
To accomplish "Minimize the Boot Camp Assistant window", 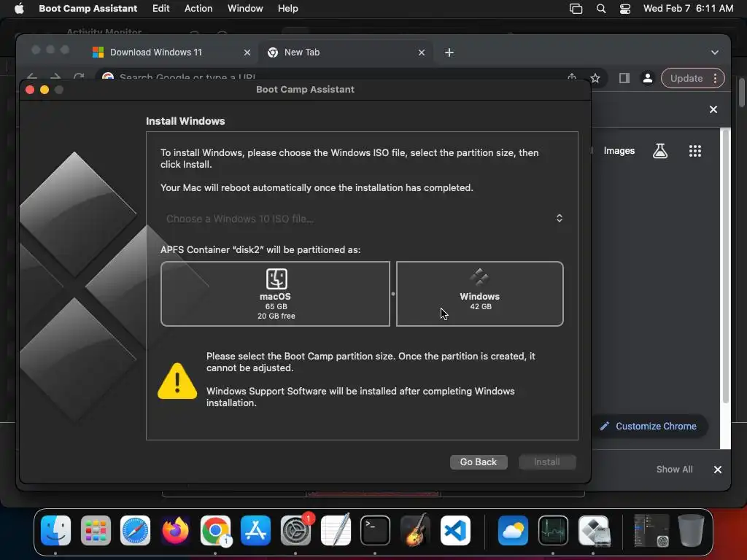I will click(44, 90).
